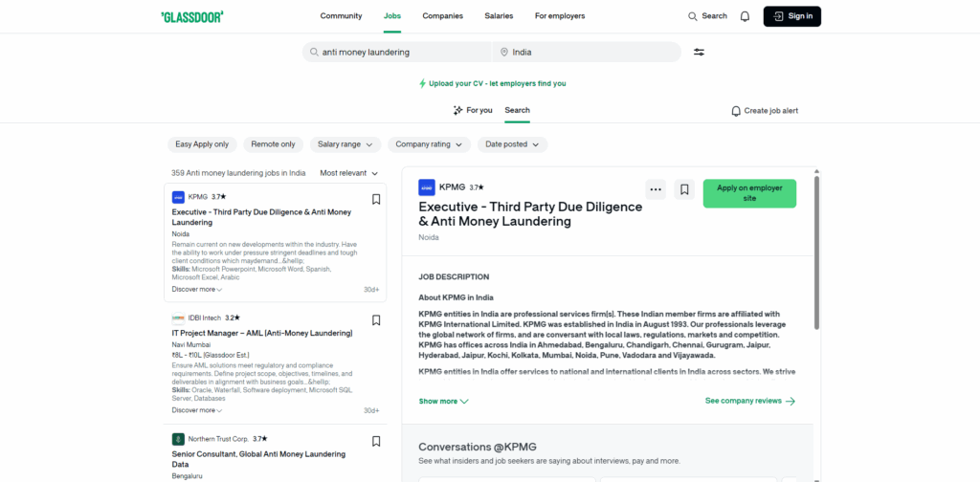The width and height of the screenshot is (980, 482).
Task: Click KPMG 3.7 rating in details header
Action: pyautogui.click(x=477, y=187)
